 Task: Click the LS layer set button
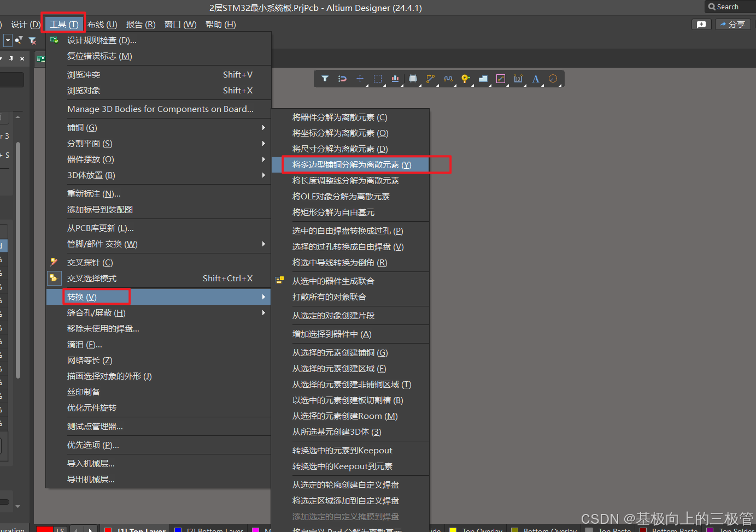pyautogui.click(x=60, y=530)
